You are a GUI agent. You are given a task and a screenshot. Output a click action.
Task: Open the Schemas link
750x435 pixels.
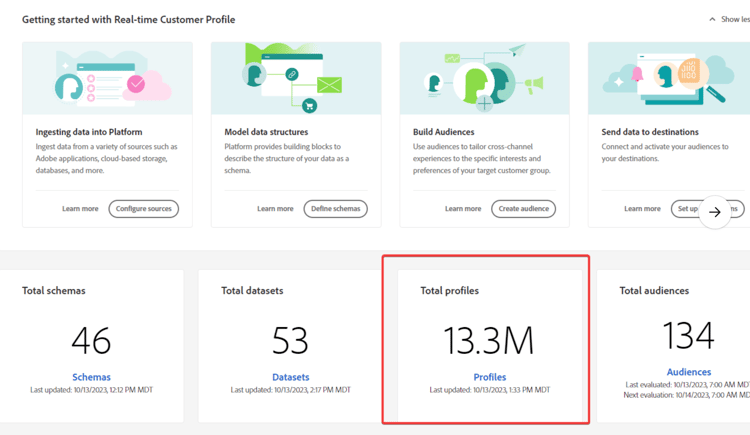tap(91, 377)
